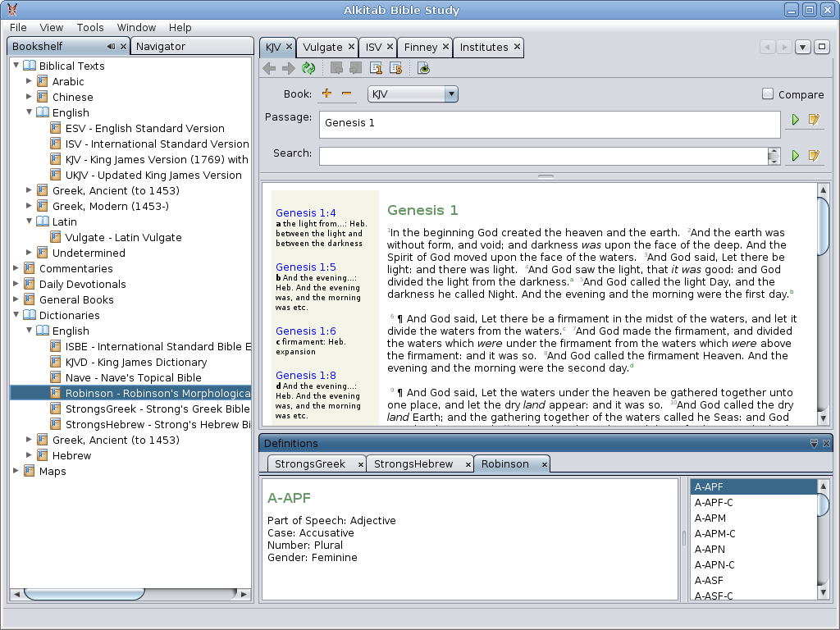Open the passage selector notepad icon

814,120
